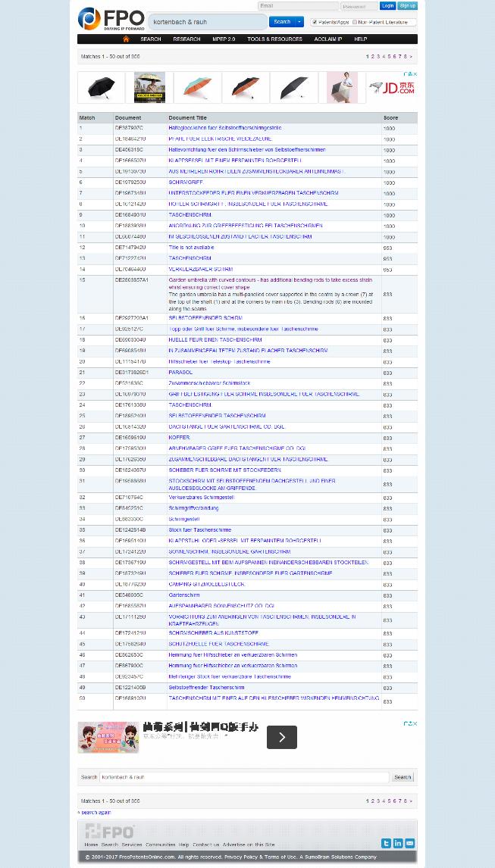
Task: Open the dropdown arrow beside Search button
Action: pos(300,22)
